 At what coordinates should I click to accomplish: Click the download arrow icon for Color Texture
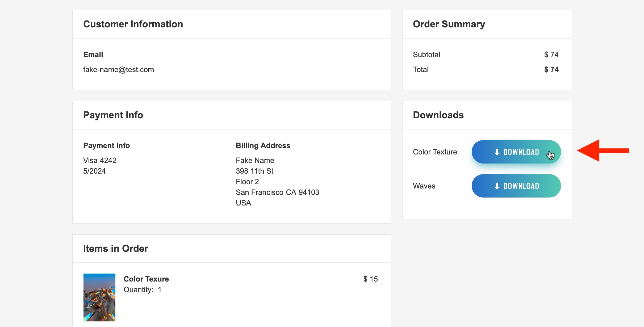coord(497,152)
